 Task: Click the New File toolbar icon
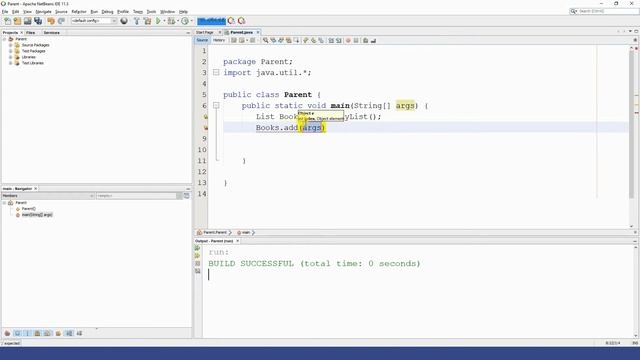[x=7, y=21]
